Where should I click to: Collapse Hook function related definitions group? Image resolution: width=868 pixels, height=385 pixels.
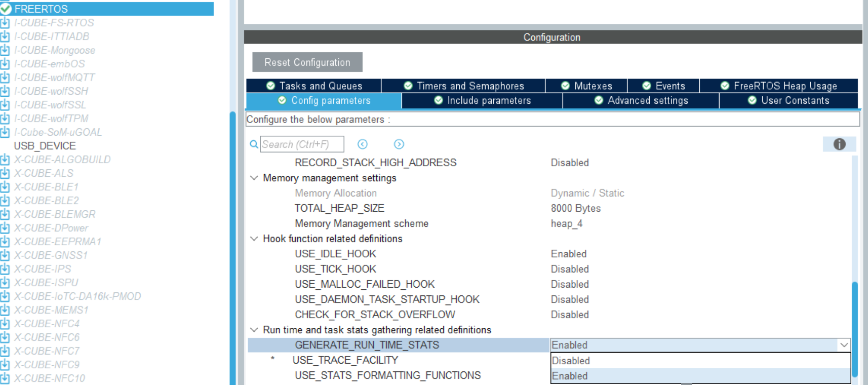pyautogui.click(x=254, y=239)
